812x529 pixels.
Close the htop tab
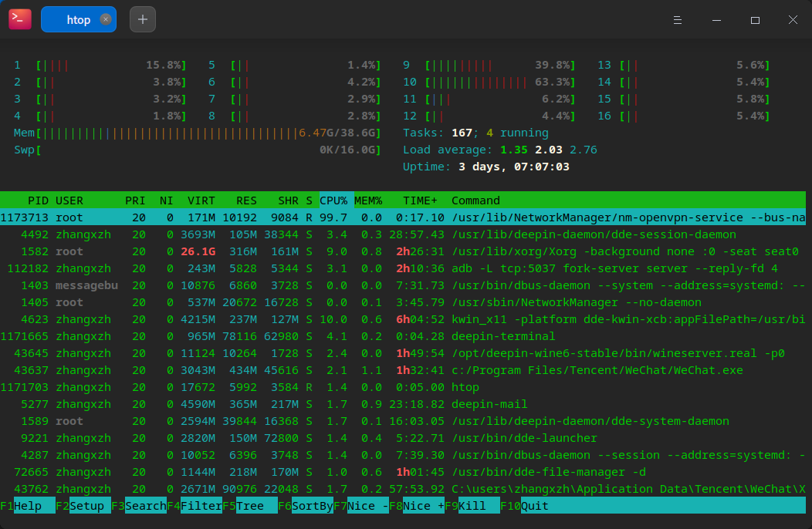[x=106, y=19]
